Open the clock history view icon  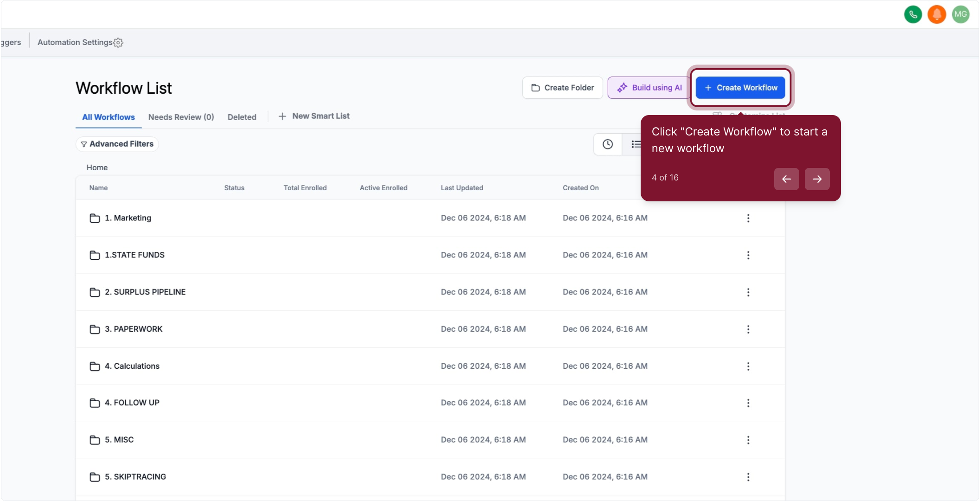[x=607, y=144]
